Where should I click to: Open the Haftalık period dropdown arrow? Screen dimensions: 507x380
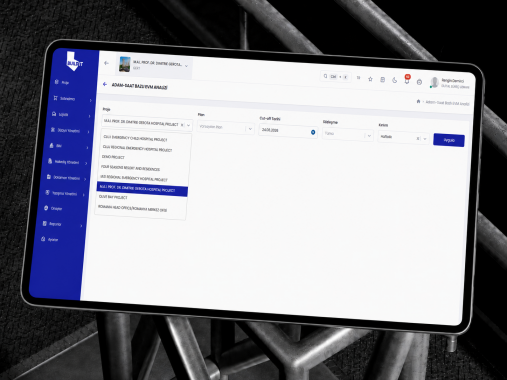point(425,139)
